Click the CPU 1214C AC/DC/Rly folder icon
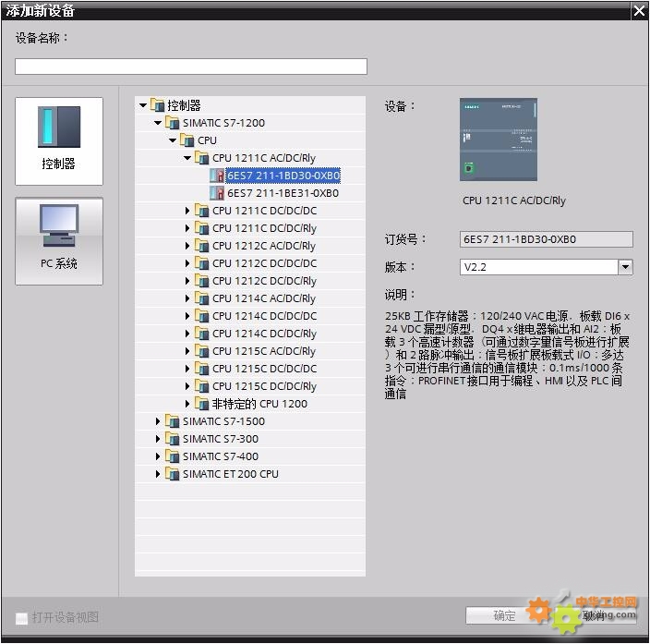 pyautogui.click(x=202, y=298)
